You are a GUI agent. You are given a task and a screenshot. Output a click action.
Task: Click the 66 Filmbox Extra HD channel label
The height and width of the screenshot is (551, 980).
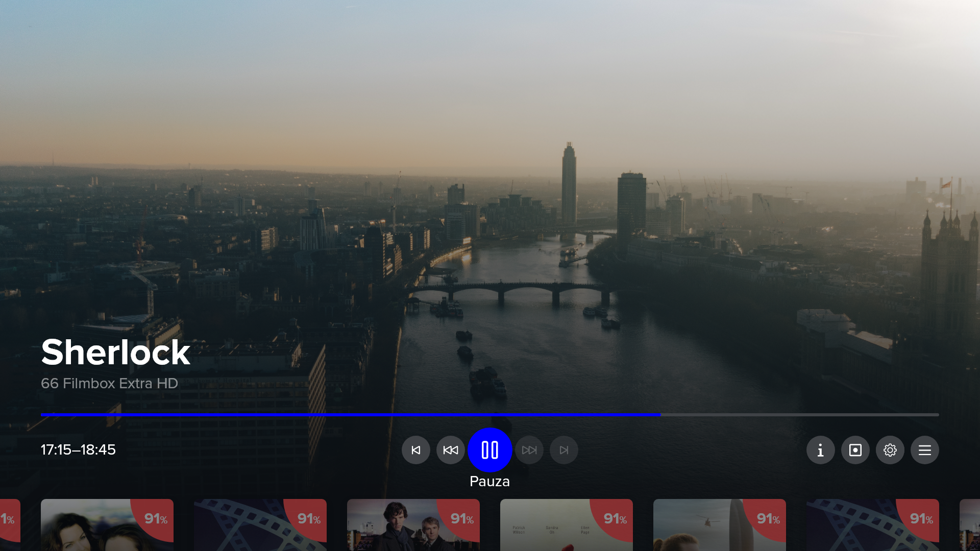pos(109,383)
